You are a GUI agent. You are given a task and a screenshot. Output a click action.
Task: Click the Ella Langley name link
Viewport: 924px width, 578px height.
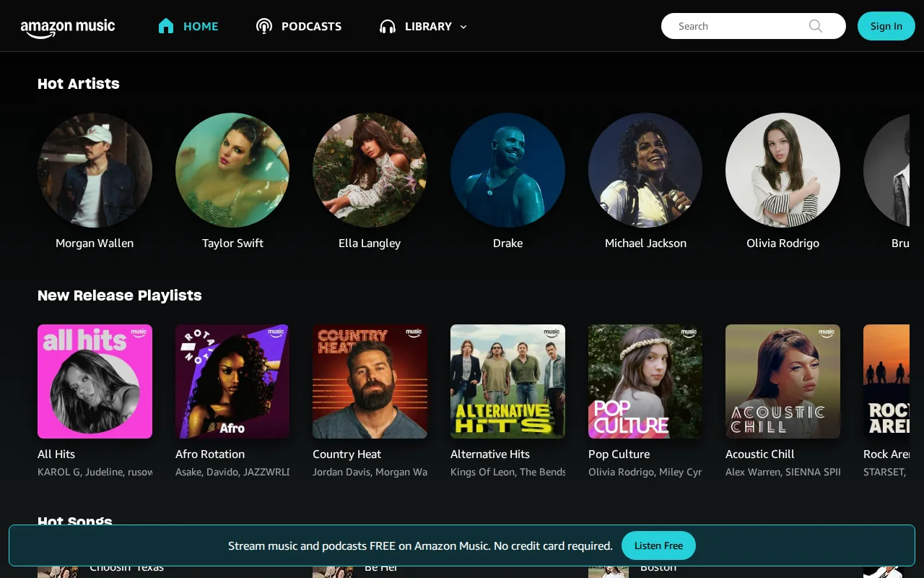coord(370,243)
